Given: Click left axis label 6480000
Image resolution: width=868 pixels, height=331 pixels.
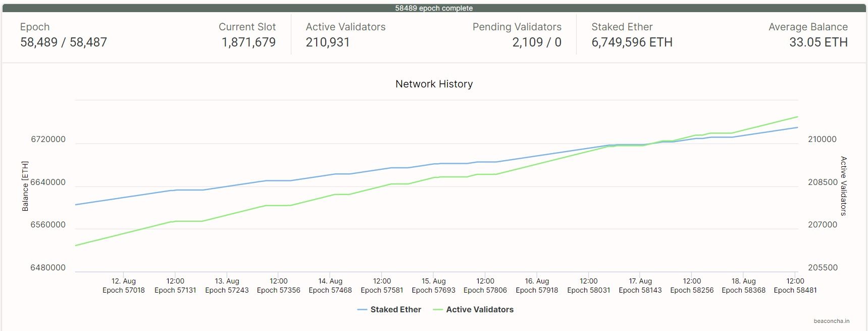Looking at the screenshot, I should [48, 268].
